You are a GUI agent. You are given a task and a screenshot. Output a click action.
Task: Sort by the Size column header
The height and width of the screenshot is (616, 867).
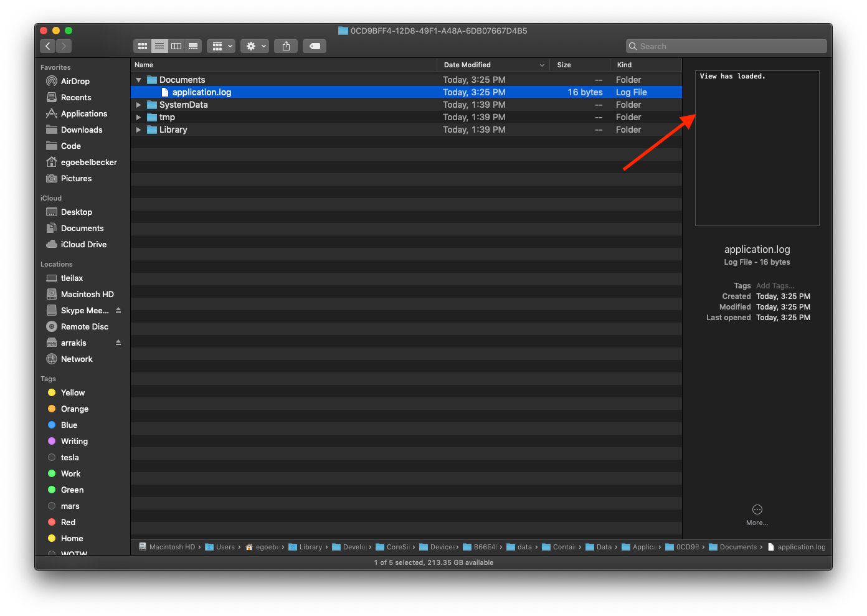(x=564, y=65)
